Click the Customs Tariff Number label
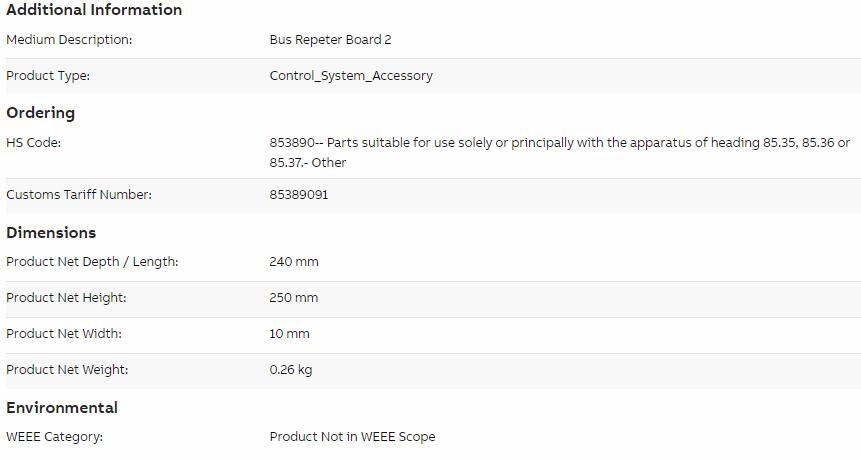861x460 pixels. [79, 195]
